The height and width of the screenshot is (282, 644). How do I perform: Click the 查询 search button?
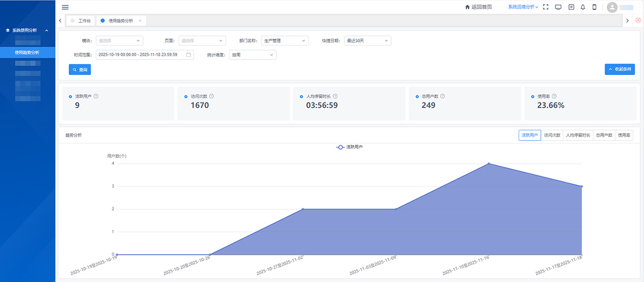pos(80,70)
